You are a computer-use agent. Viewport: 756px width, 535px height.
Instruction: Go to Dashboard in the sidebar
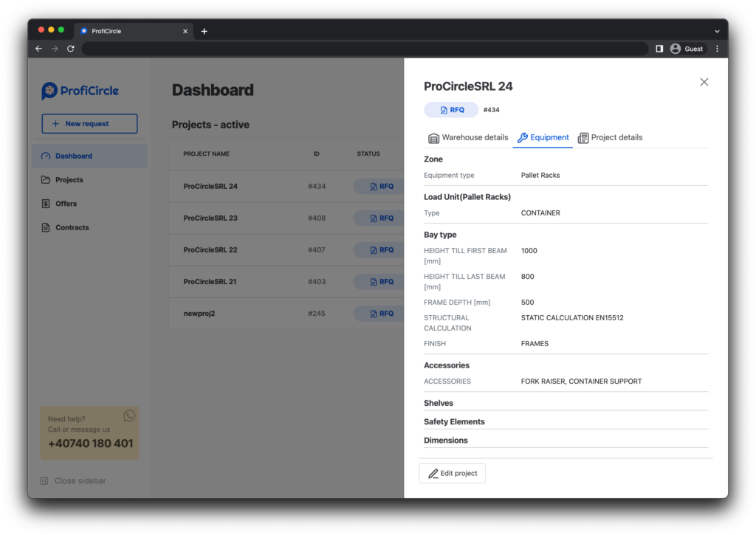[89, 156]
